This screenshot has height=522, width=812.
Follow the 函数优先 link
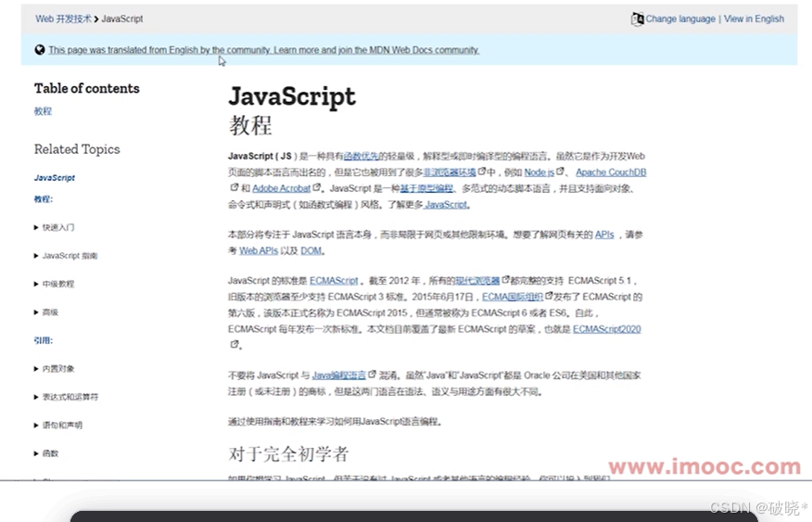[x=361, y=156]
